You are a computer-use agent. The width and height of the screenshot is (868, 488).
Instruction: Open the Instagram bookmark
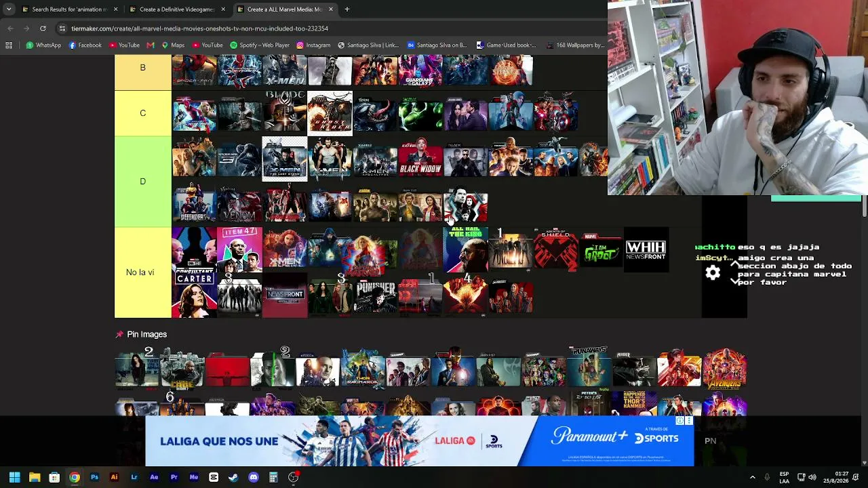313,45
